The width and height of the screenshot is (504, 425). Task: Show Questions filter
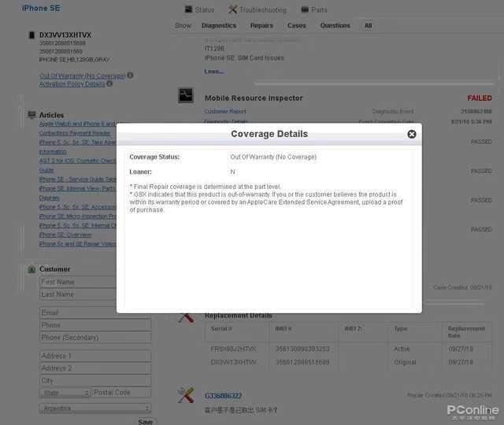click(335, 26)
